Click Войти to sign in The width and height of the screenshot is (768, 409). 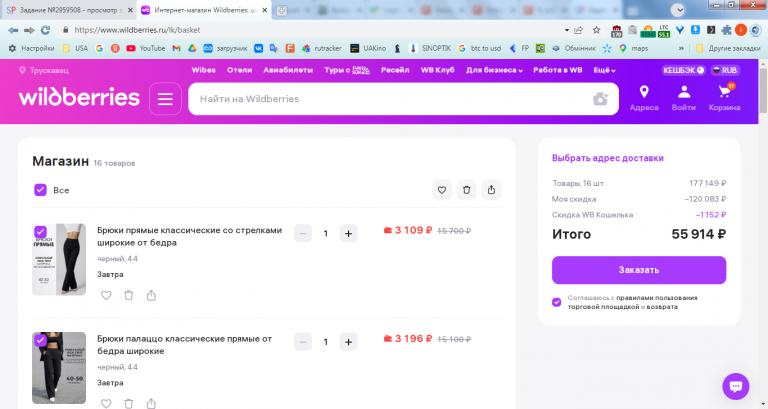[684, 98]
